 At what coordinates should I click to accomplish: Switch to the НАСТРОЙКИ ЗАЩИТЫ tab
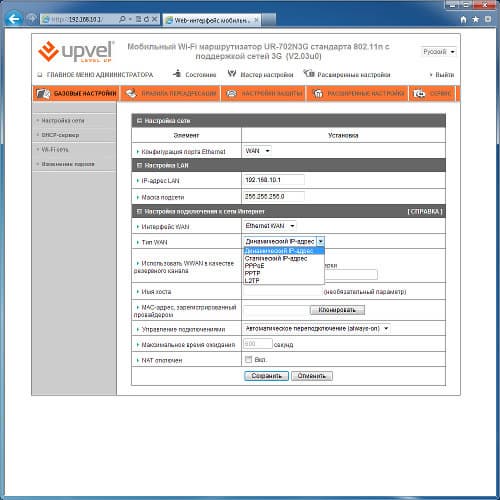pos(263,94)
